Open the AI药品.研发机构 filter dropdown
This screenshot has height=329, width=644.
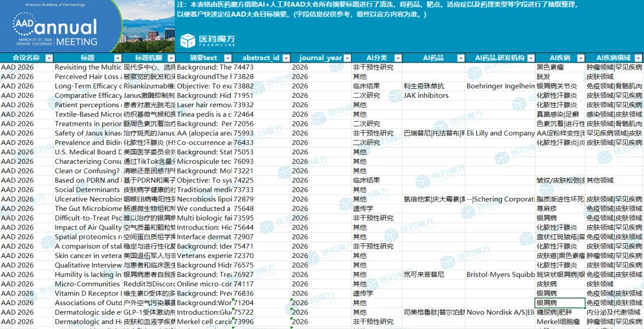531,58
